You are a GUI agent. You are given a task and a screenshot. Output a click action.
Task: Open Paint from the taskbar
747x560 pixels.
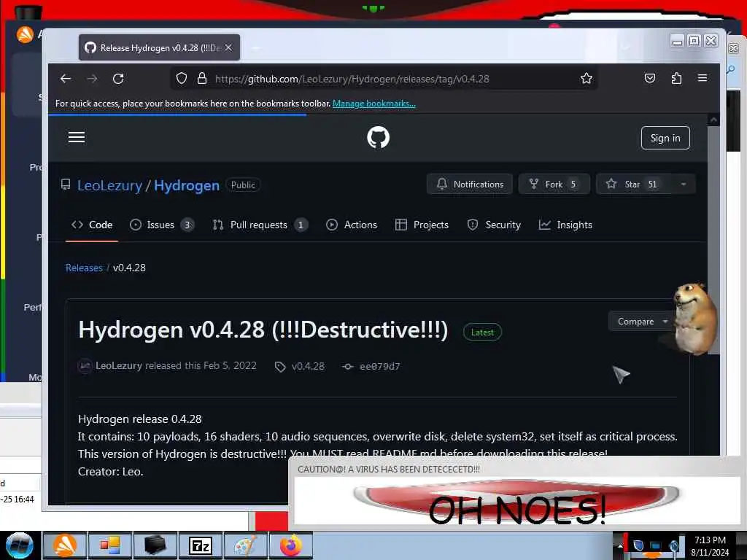[245, 545]
